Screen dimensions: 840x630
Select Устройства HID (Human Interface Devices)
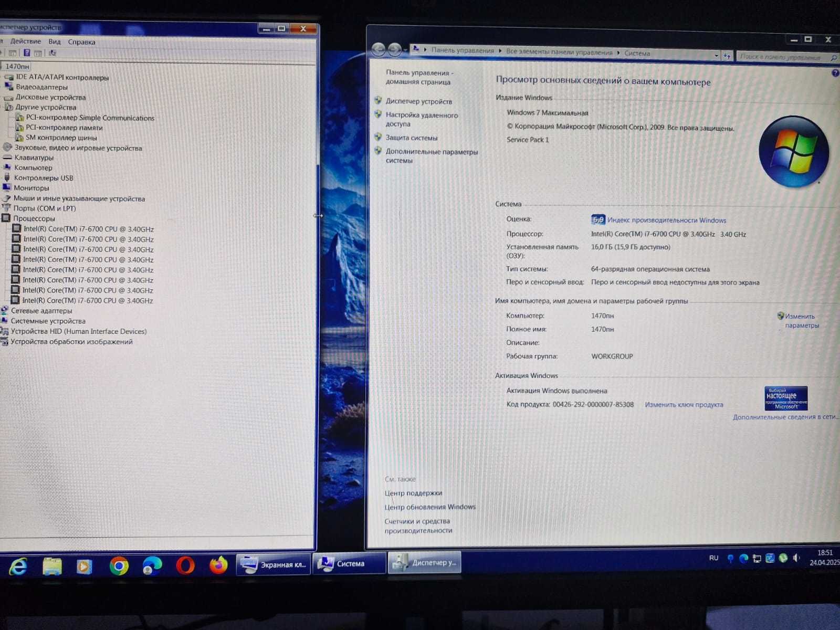click(79, 331)
